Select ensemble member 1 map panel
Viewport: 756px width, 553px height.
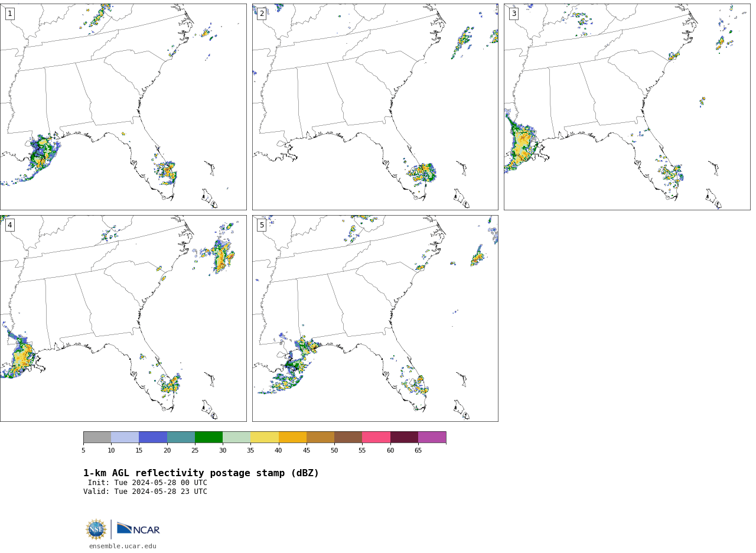click(123, 107)
